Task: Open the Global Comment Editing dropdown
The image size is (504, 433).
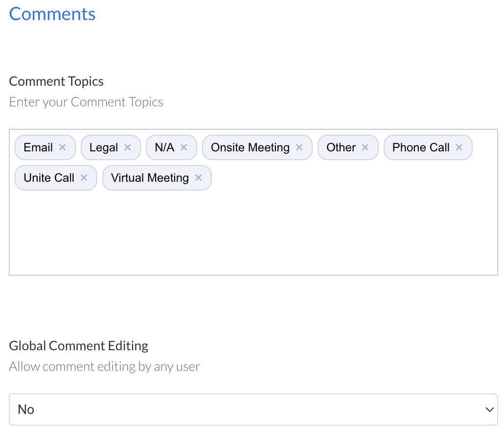Action: tap(253, 409)
